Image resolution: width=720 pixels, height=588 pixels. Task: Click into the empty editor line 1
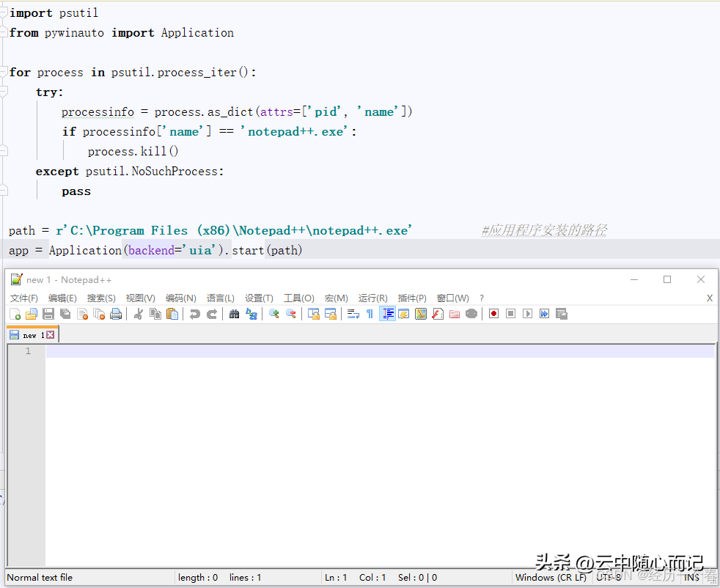[x=380, y=352]
